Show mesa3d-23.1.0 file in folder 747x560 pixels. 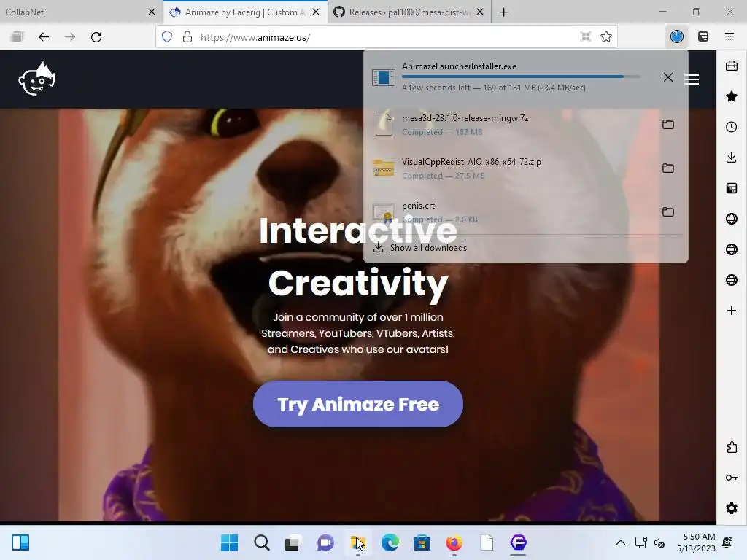[668, 124]
